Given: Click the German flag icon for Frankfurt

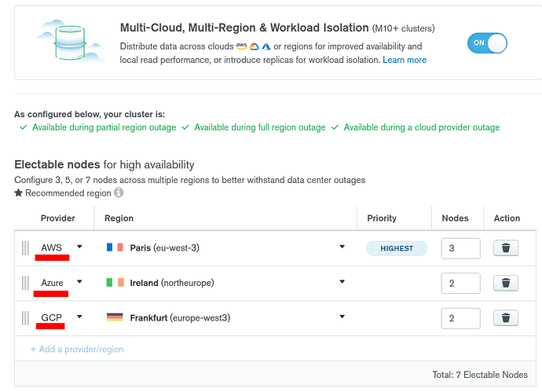Looking at the screenshot, I should click(115, 317).
